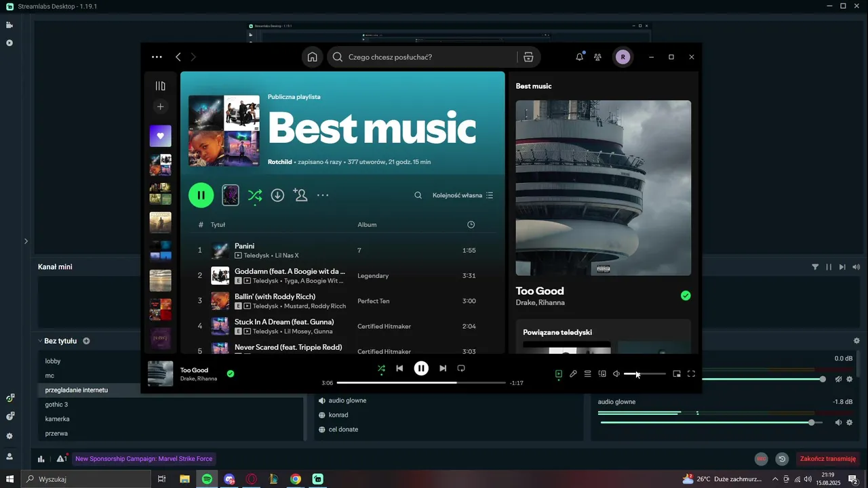868x488 pixels.
Task: Collapse the Bez tytułu scene collection
Action: 40,341
